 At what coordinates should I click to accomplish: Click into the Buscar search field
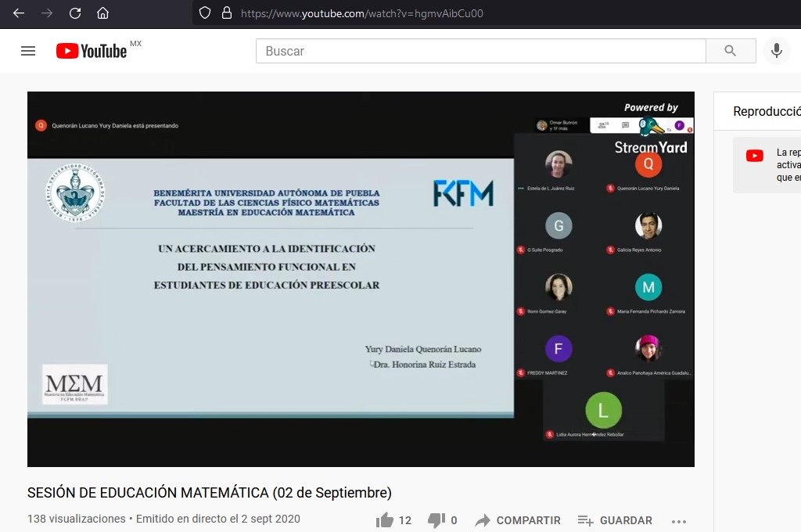coord(481,51)
